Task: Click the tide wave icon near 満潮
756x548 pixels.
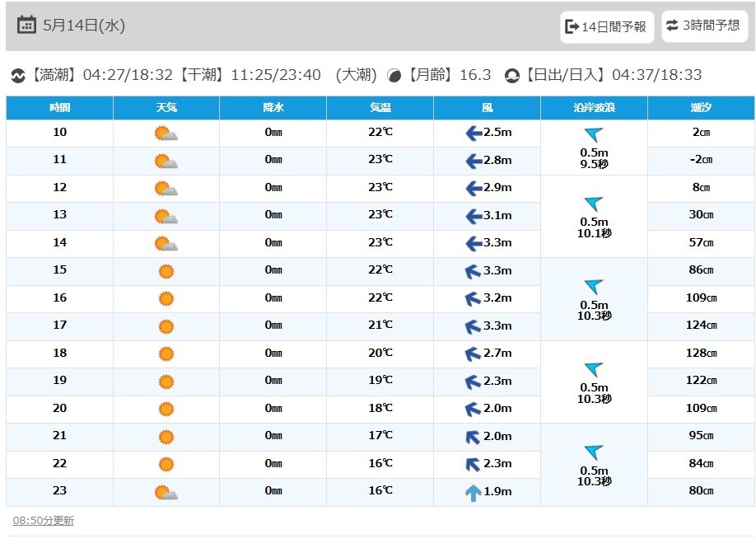Action: point(18,76)
